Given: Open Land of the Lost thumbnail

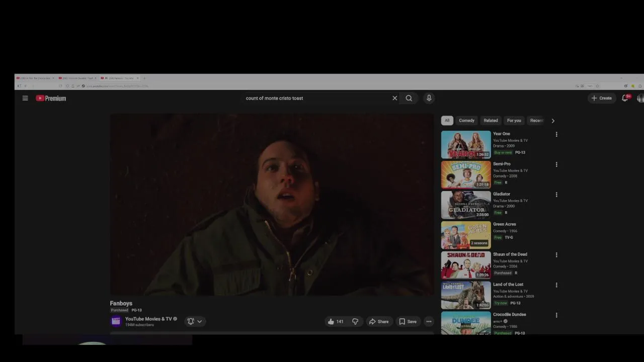Looking at the screenshot, I should (466, 295).
